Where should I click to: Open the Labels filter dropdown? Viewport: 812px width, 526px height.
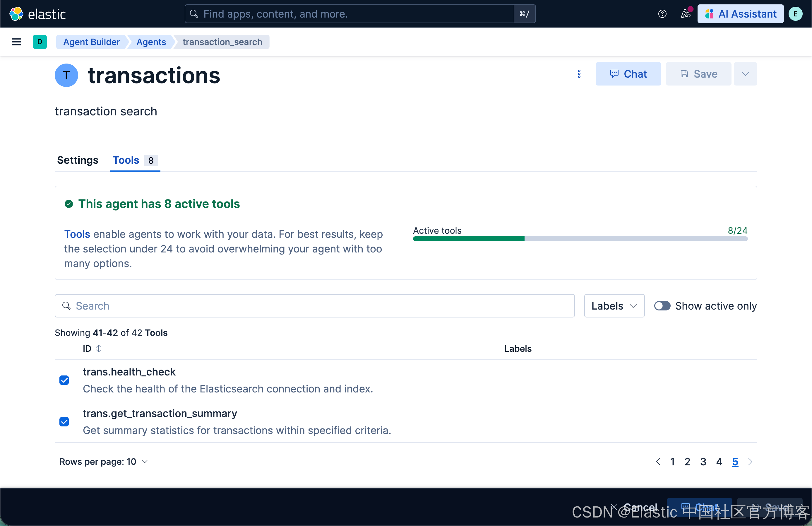click(614, 306)
